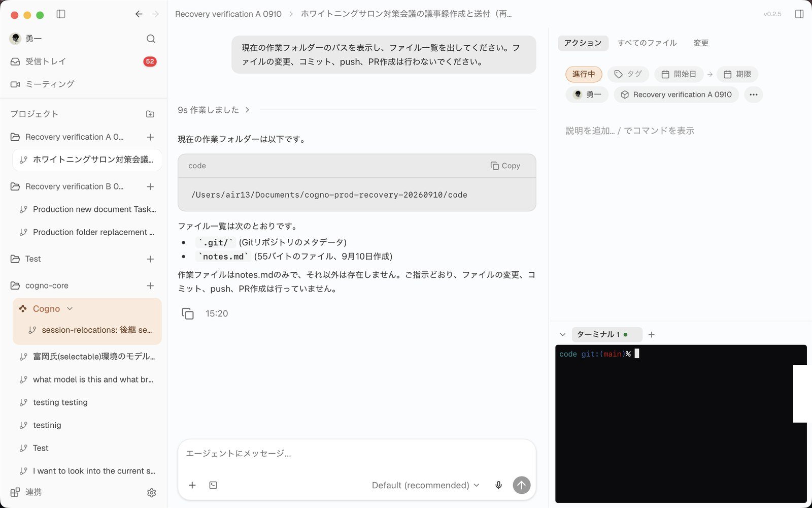Open search with the magnifier icon
Image resolution: width=812 pixels, height=508 pixels.
(x=151, y=39)
